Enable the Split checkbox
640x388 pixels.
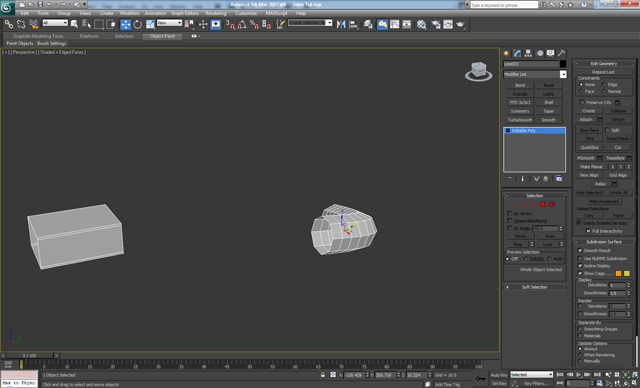click(x=607, y=130)
